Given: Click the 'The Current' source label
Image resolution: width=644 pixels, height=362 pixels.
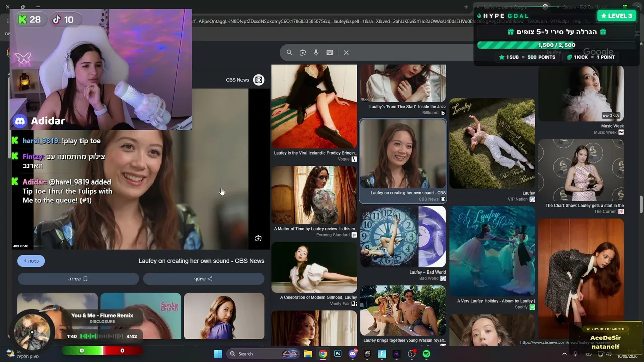Looking at the screenshot, I should [x=605, y=212].
